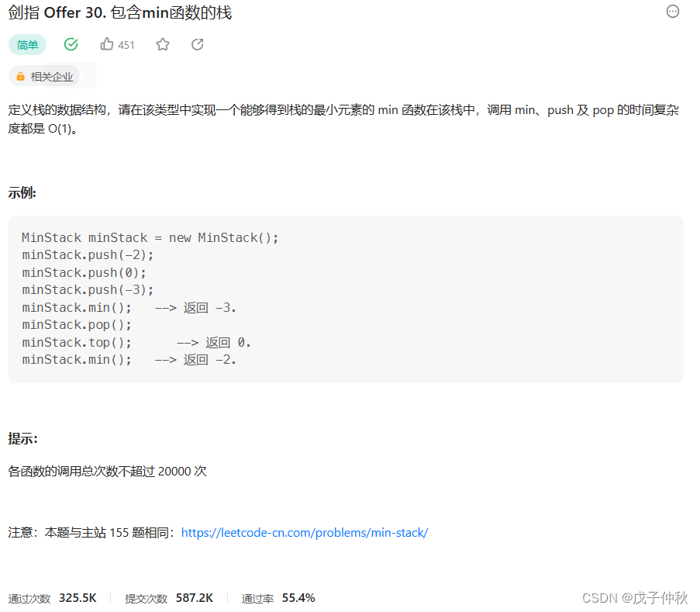Click the orange lock icon on 相关企业

20,75
